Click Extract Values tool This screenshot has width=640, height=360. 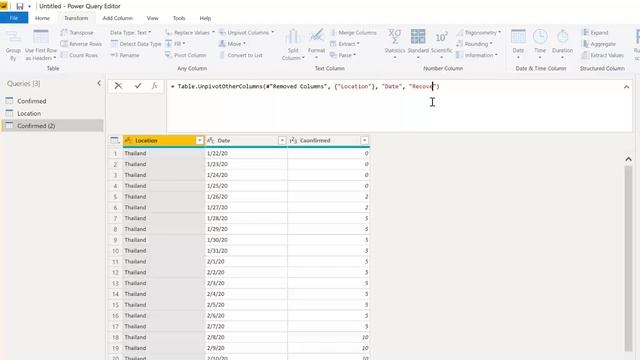point(603,55)
